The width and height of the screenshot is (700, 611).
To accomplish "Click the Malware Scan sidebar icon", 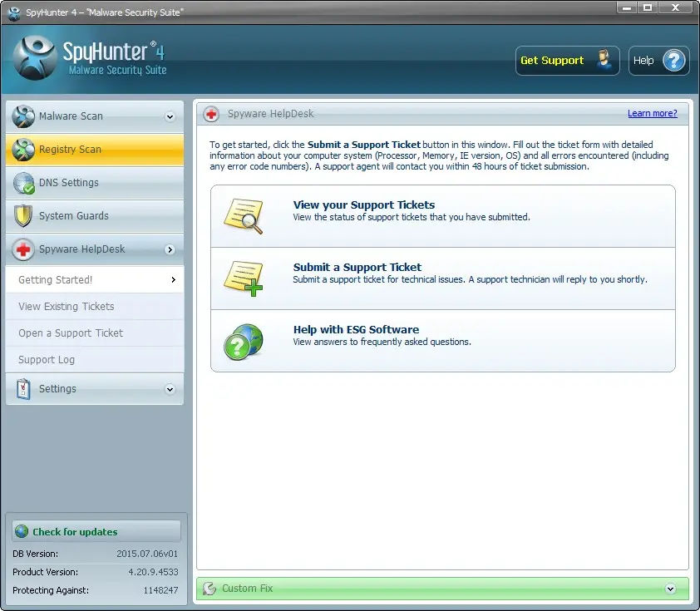I will point(23,116).
